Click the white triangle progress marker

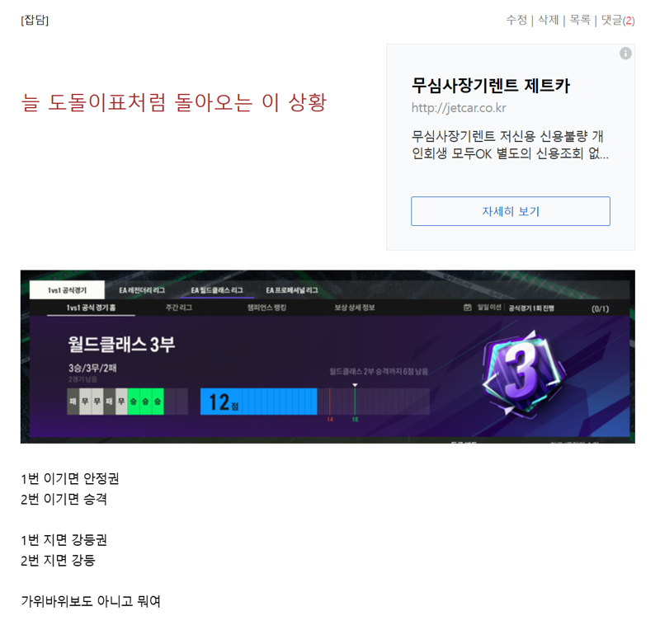point(355,385)
